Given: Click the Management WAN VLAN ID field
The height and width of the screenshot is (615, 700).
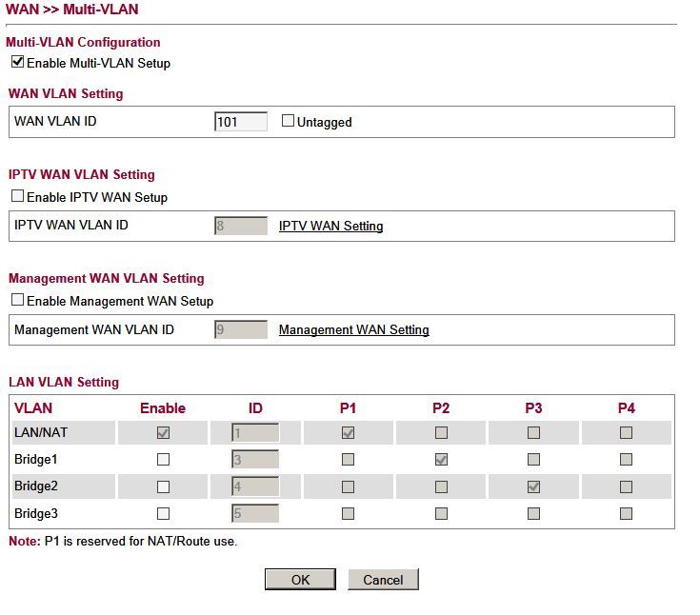Looking at the screenshot, I should click(x=241, y=329).
